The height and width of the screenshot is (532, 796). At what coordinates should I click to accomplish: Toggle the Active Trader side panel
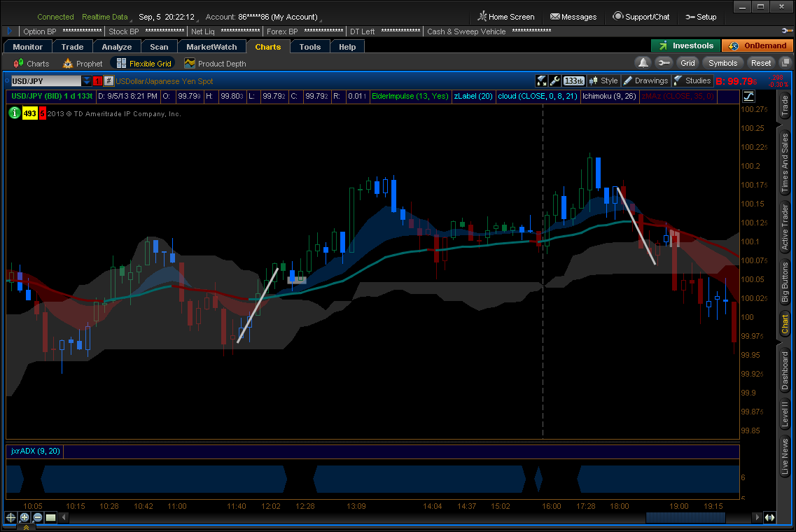tap(785, 227)
